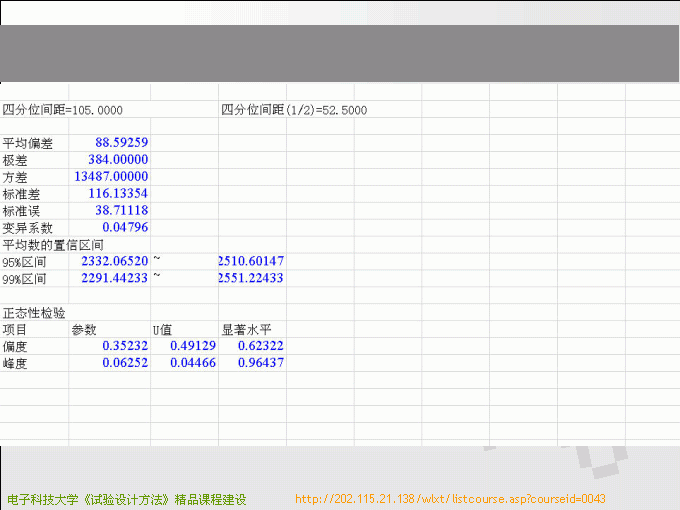Select the 95%区间 lower bound 2332.06520

[114, 261]
